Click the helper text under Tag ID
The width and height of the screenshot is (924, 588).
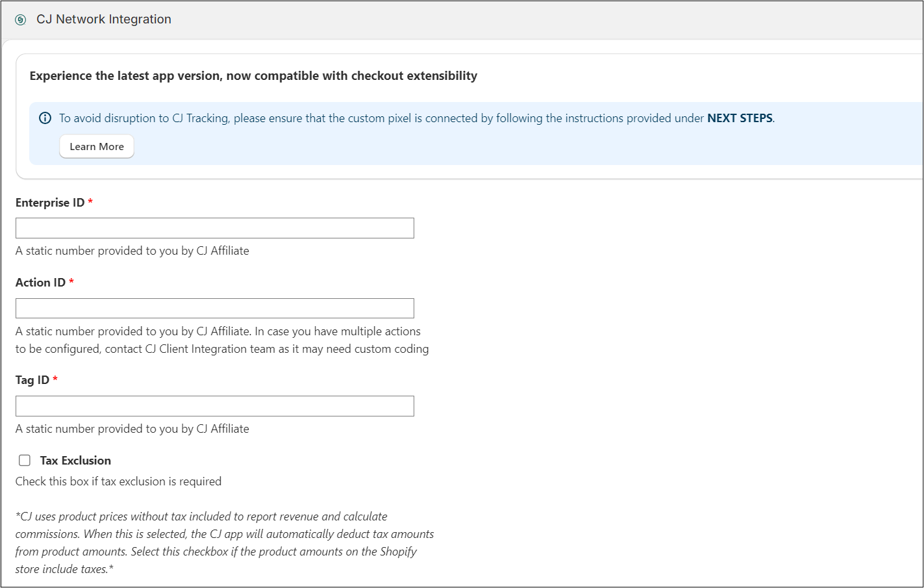(132, 428)
